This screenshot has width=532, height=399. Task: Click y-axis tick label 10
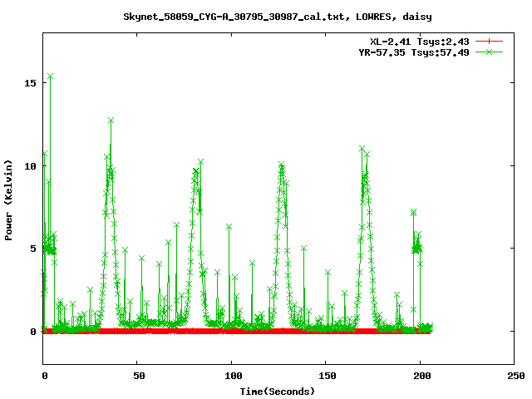point(30,166)
